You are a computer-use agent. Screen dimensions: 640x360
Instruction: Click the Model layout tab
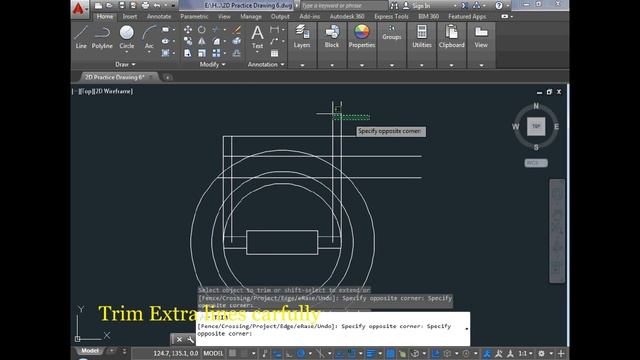tap(89, 351)
